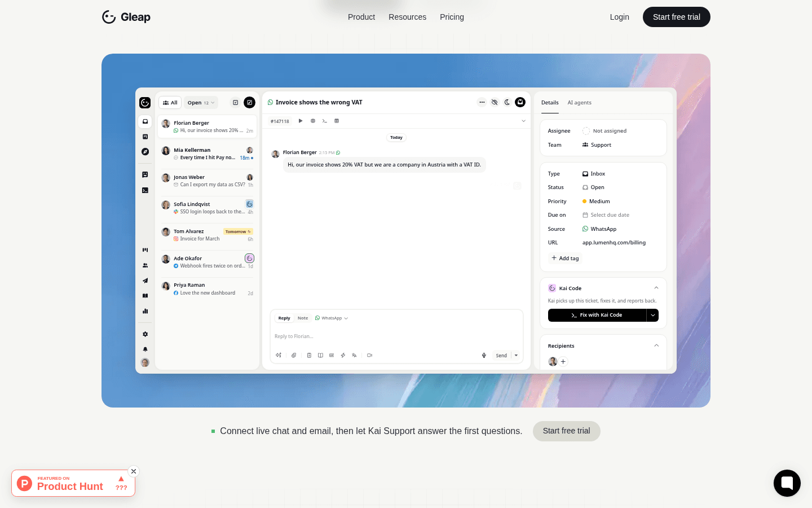
Task: Click the compose new conversation icon
Action: [249, 103]
